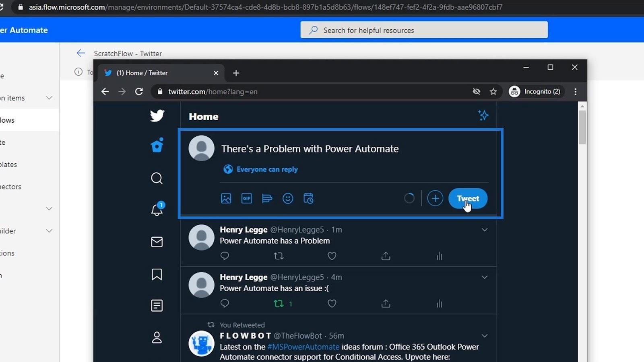Expand the chevron next to 'n items' in Power Automate
Image resolution: width=644 pixels, height=362 pixels.
(49, 98)
